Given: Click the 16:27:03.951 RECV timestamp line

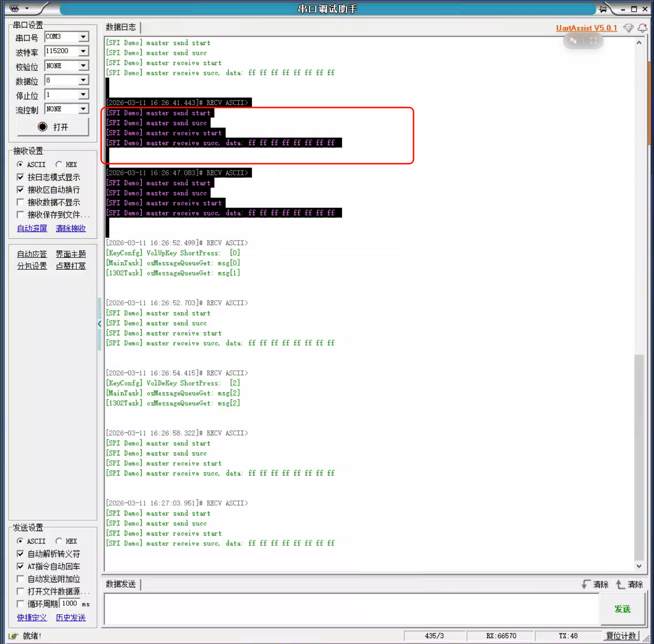Looking at the screenshot, I should click(177, 503).
